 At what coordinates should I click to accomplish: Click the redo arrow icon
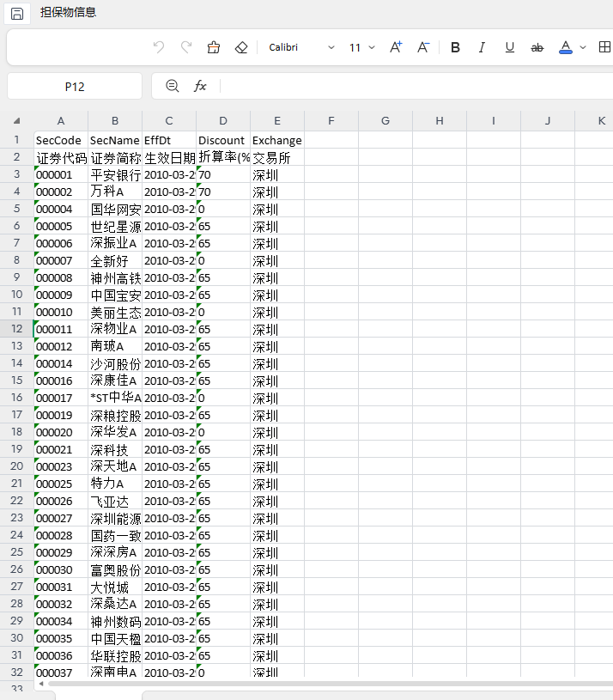click(x=186, y=47)
